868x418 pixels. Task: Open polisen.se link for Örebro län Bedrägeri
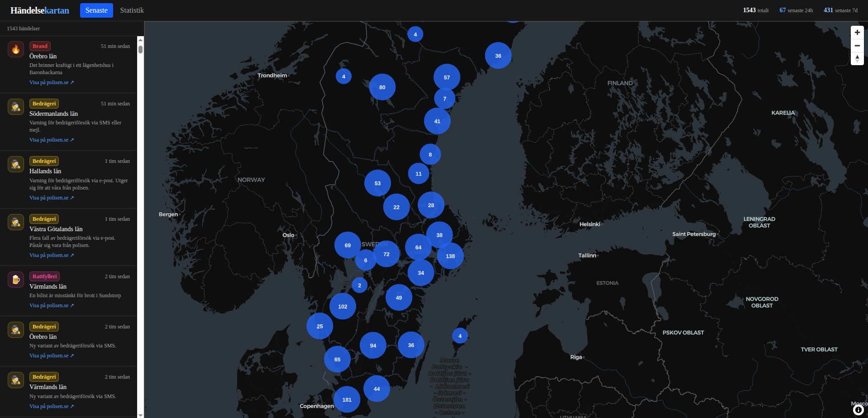coord(52,356)
